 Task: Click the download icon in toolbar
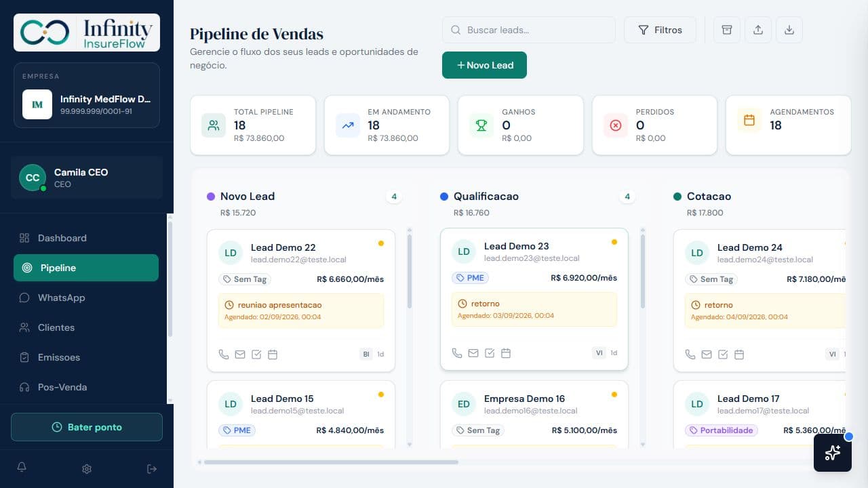pos(789,30)
